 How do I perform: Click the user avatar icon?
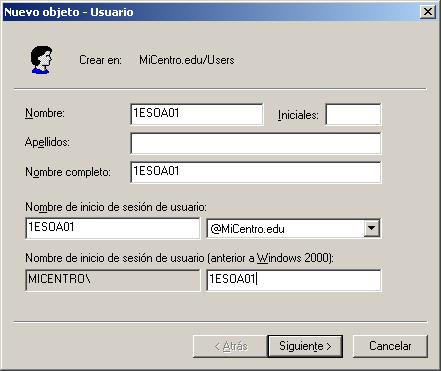coord(41,60)
